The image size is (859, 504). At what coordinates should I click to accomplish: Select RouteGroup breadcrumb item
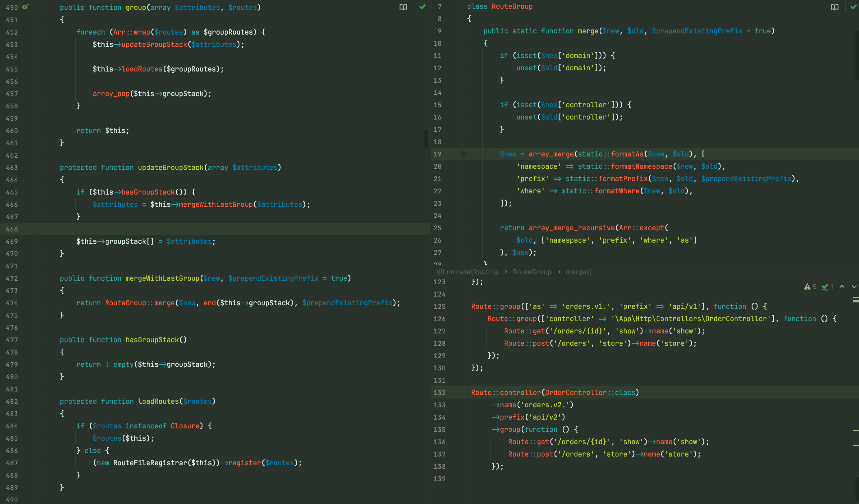pos(532,272)
